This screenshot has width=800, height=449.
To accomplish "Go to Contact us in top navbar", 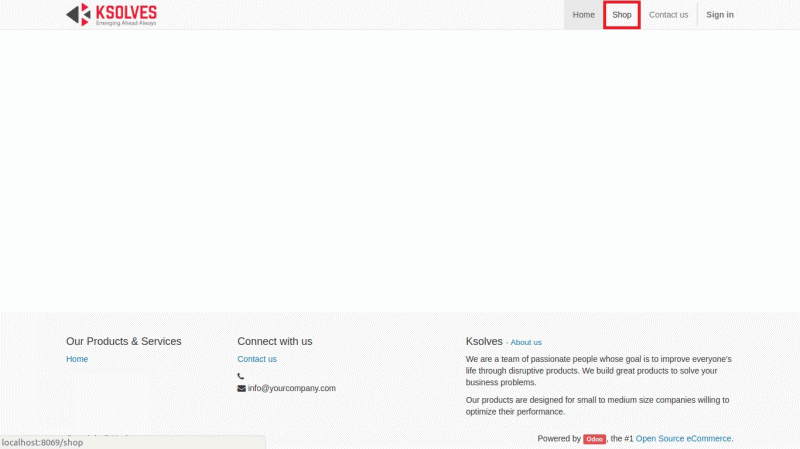I will click(668, 15).
